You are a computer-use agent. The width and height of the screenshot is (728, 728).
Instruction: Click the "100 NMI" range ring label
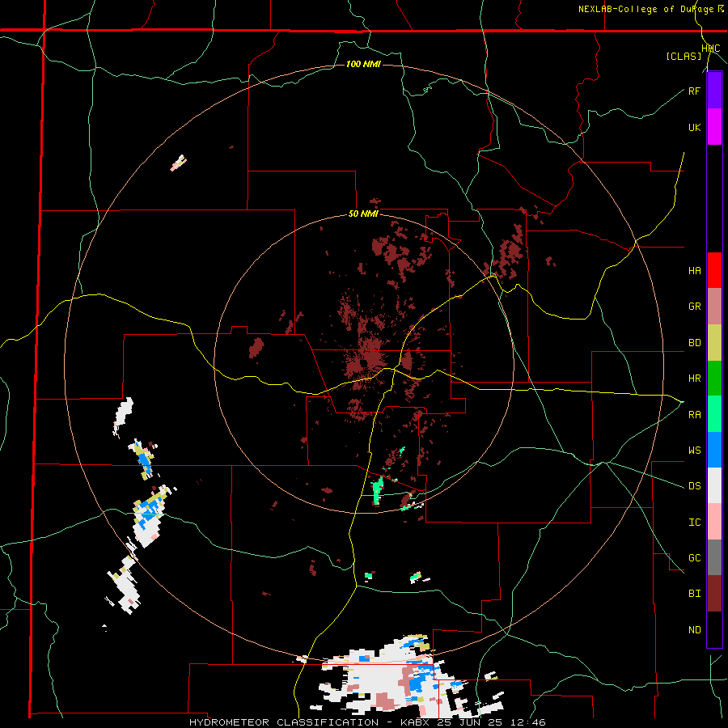tap(363, 64)
